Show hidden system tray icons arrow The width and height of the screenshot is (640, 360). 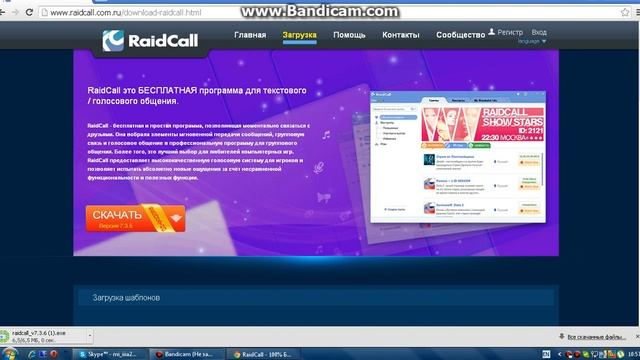559,354
